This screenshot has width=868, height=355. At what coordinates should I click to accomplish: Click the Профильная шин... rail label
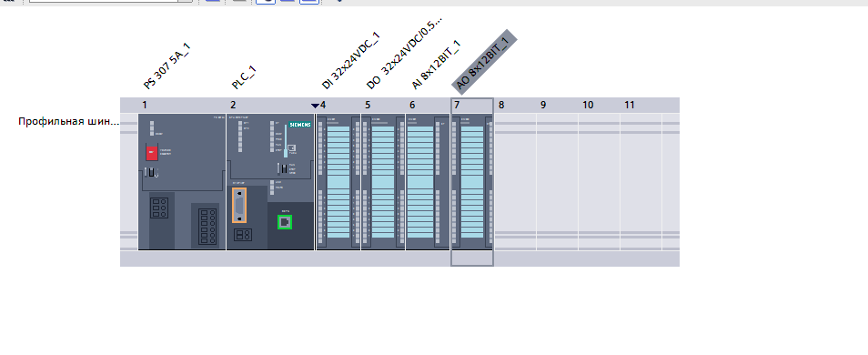(x=68, y=121)
